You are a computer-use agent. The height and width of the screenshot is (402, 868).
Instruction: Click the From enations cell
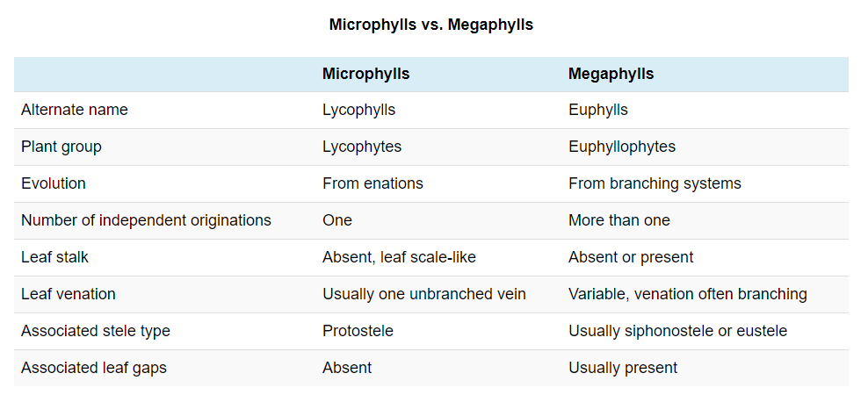click(x=373, y=183)
